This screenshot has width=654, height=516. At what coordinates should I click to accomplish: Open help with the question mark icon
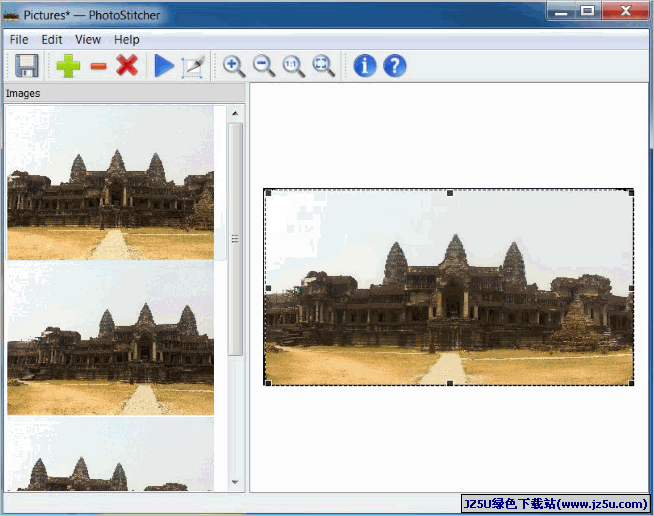click(x=395, y=66)
